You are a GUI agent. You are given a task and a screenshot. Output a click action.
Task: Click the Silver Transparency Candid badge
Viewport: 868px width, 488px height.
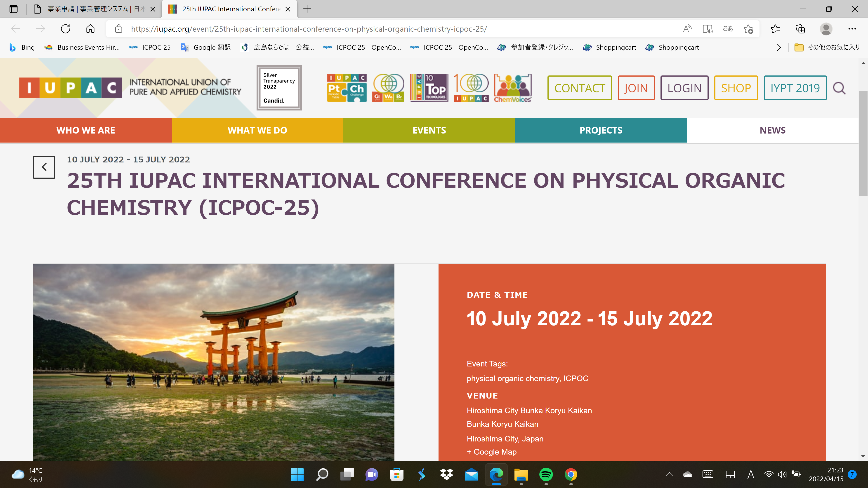tap(279, 88)
